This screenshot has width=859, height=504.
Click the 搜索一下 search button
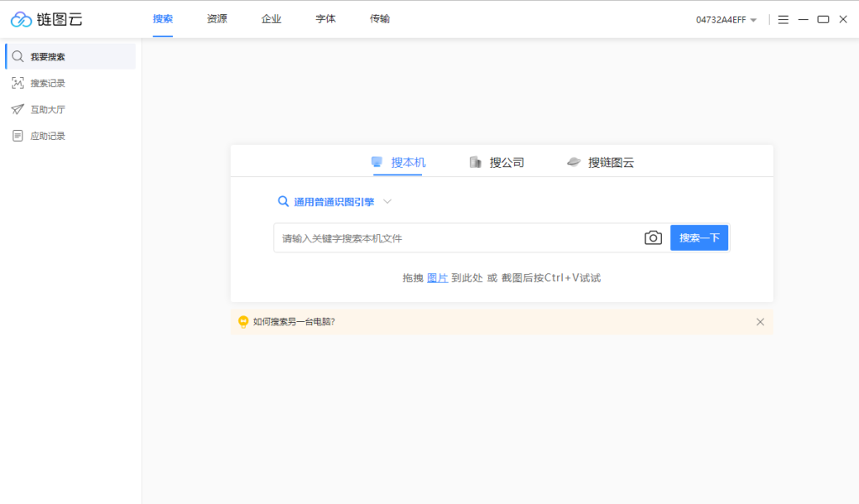[699, 237]
